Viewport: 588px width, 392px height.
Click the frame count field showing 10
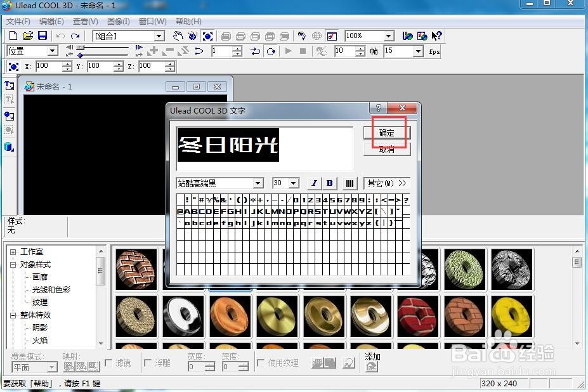[345, 51]
